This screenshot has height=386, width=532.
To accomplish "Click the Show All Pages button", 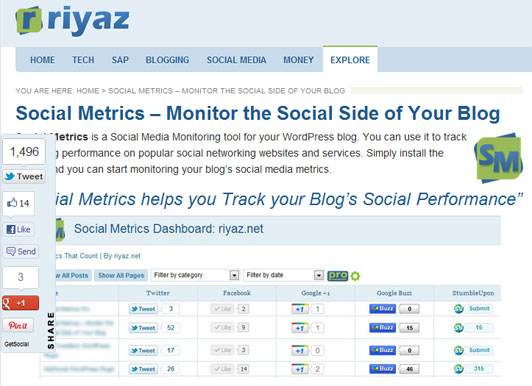I will click(121, 275).
